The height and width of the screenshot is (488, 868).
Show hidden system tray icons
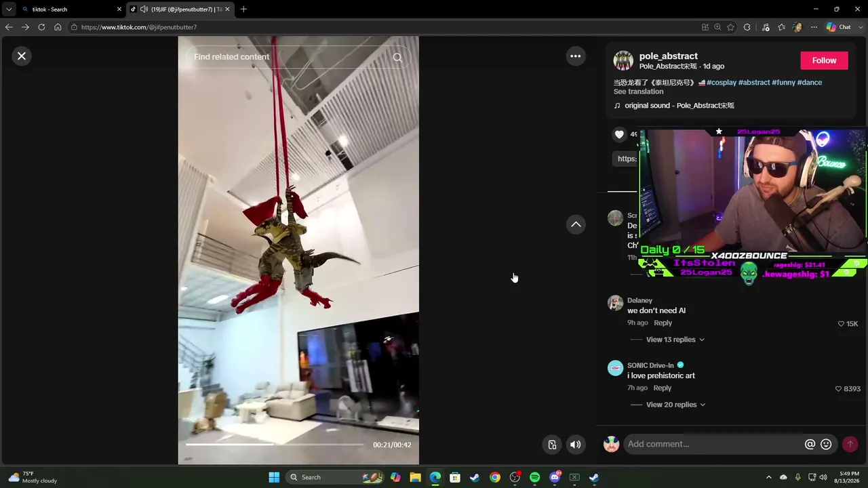pyautogui.click(x=768, y=477)
